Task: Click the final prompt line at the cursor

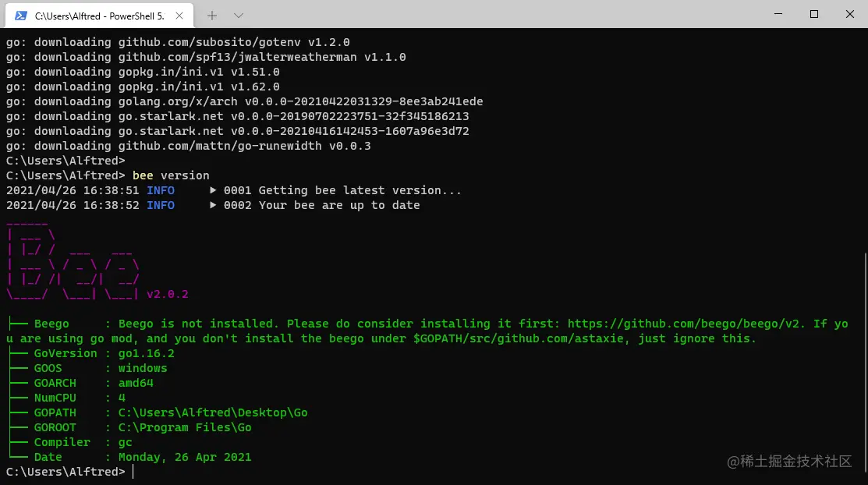Action: coord(133,472)
